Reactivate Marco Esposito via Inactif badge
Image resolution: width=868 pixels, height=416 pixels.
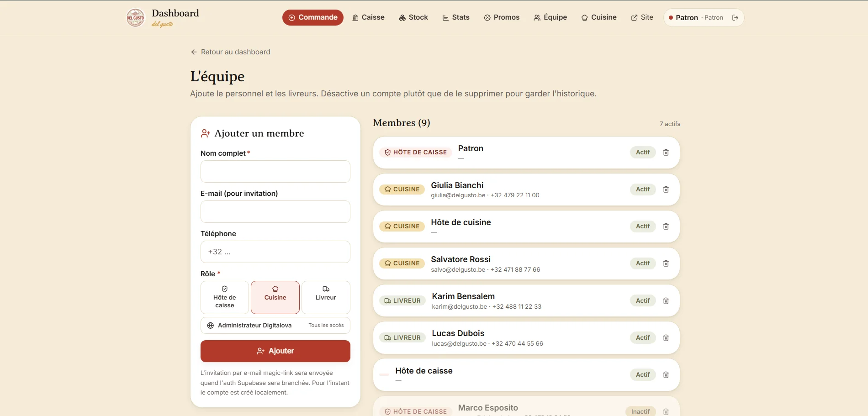[x=640, y=411]
